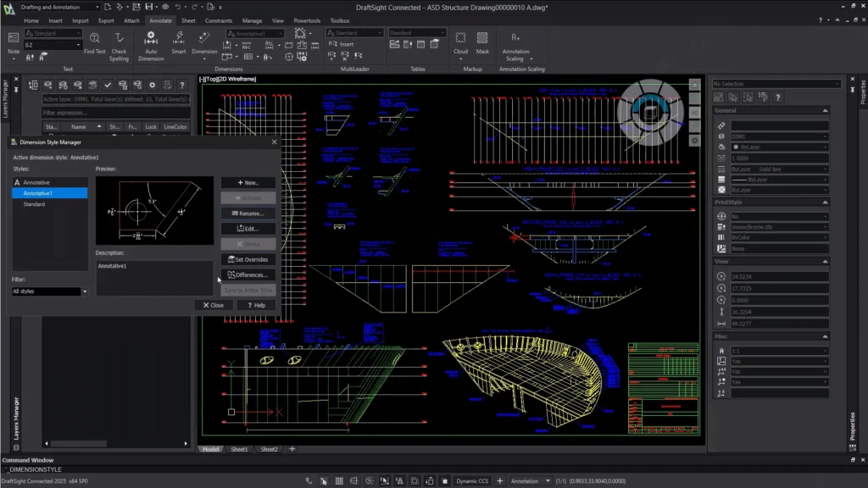
Task: Open the ByLayer line color dropdown in Properties
Action: (x=780, y=147)
